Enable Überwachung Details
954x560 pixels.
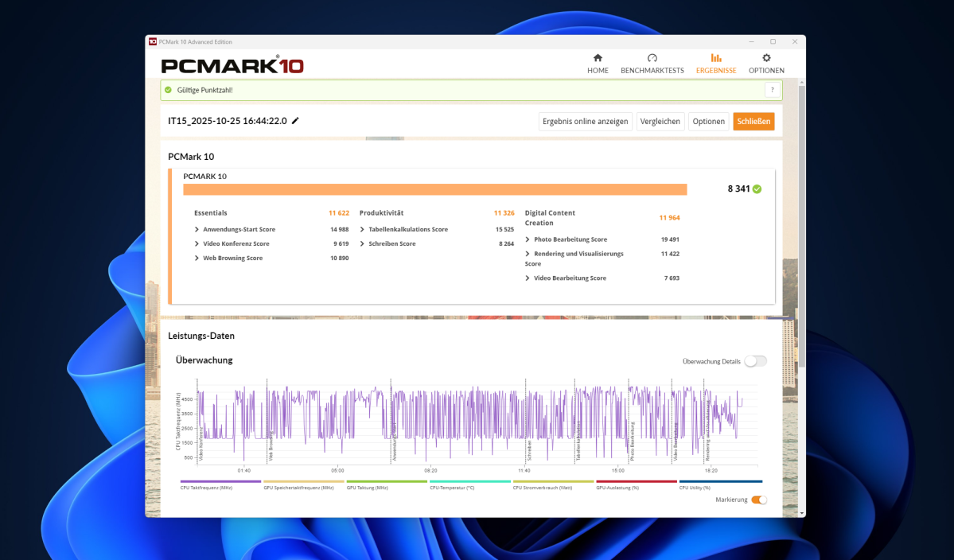pos(754,360)
